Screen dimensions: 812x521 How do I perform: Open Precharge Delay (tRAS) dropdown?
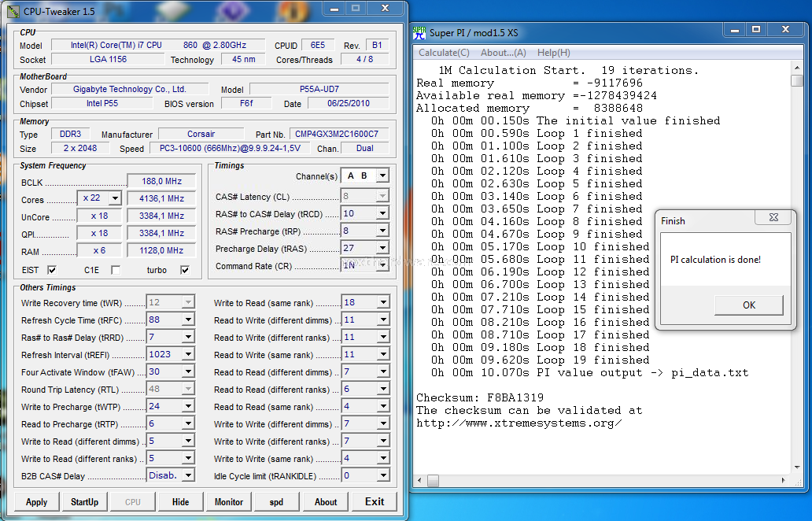(382, 248)
